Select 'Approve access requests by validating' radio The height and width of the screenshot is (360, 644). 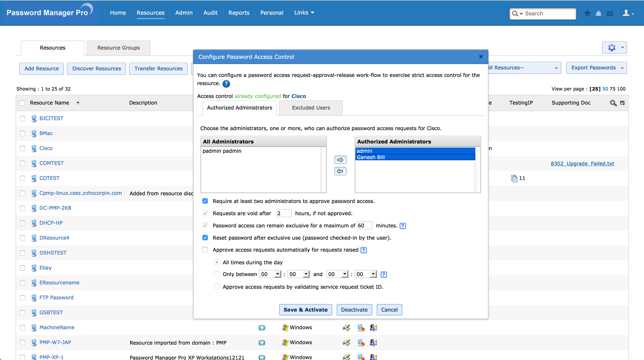pos(217,287)
